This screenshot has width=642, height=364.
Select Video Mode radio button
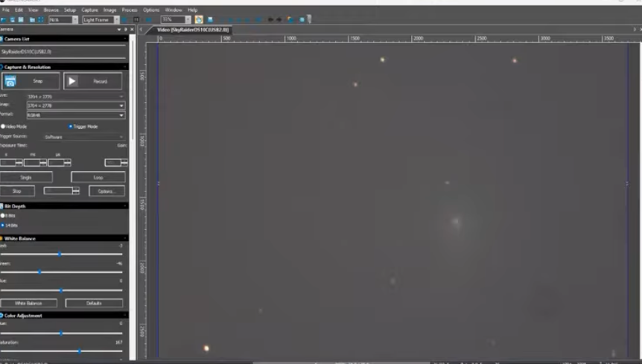point(3,127)
